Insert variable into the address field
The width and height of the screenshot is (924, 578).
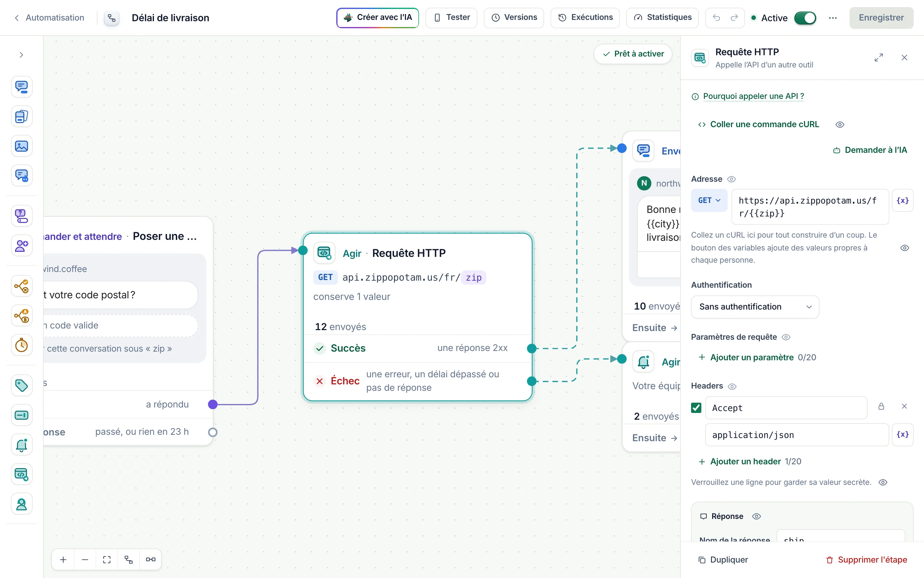[x=903, y=201]
